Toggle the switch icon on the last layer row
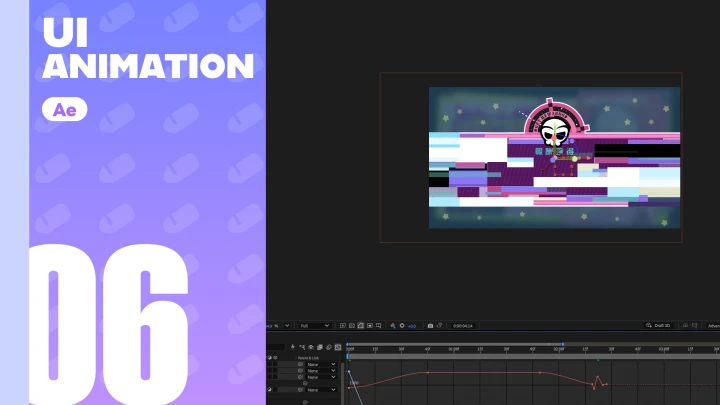Image resolution: width=720 pixels, height=405 pixels. click(x=270, y=390)
